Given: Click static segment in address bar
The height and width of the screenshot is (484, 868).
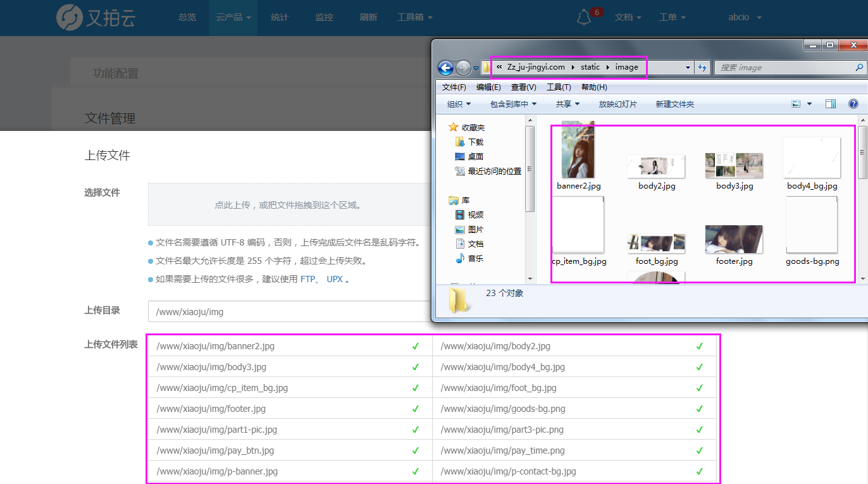Looking at the screenshot, I should [590, 67].
